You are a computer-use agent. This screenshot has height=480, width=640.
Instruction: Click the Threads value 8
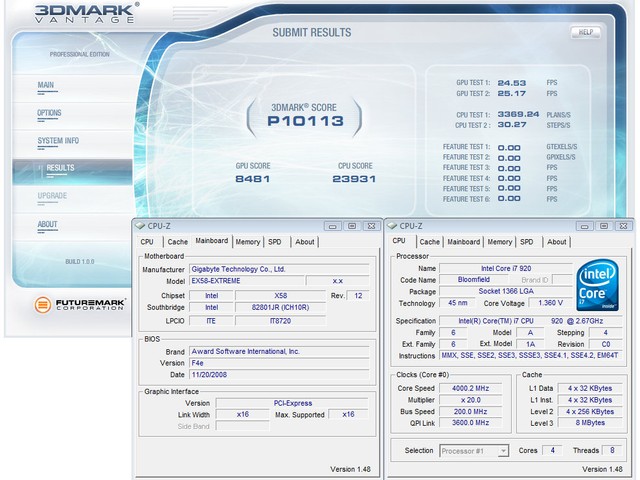612,451
